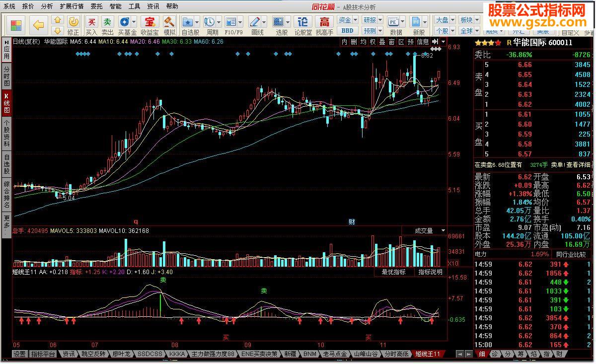Viewport: 596px width, 364px height.
Task: Click the 数据 PE data icon
Action: (x=393, y=22)
